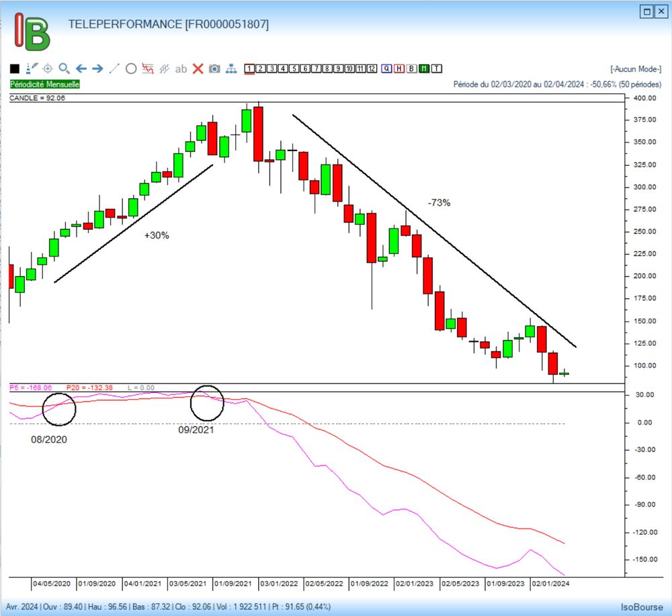Select chart preset 5

[294, 69]
